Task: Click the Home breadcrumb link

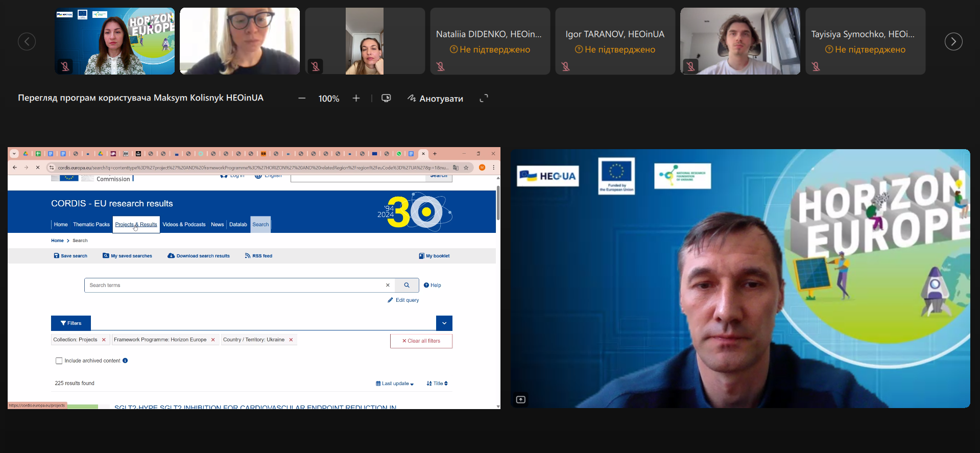Action: tap(57, 241)
